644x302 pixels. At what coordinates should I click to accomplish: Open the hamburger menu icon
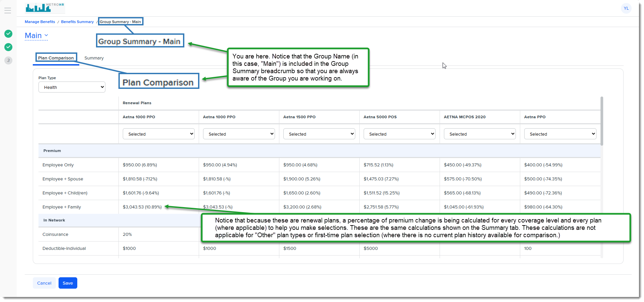8,10
